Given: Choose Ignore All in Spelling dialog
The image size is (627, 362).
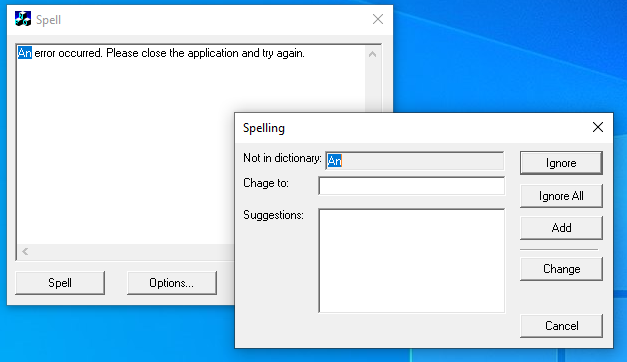Looking at the screenshot, I should coord(561,196).
